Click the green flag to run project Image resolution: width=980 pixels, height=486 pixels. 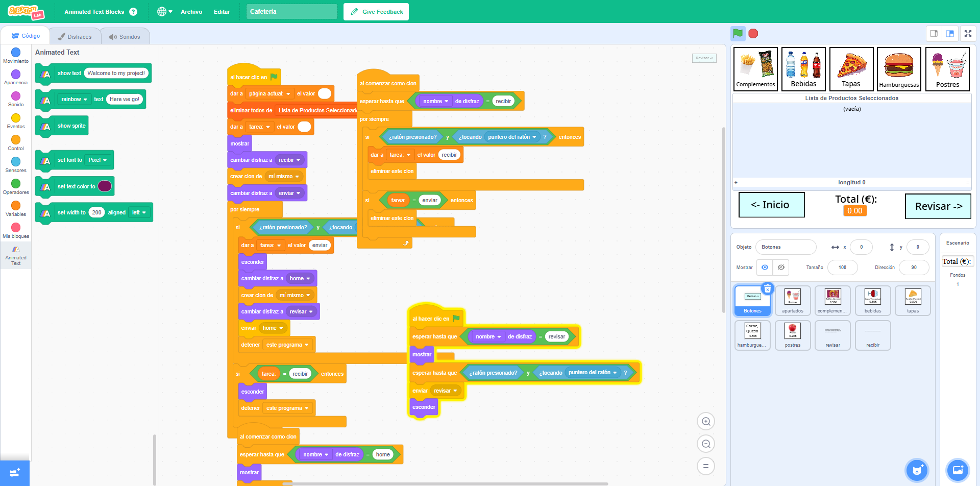[x=738, y=34]
